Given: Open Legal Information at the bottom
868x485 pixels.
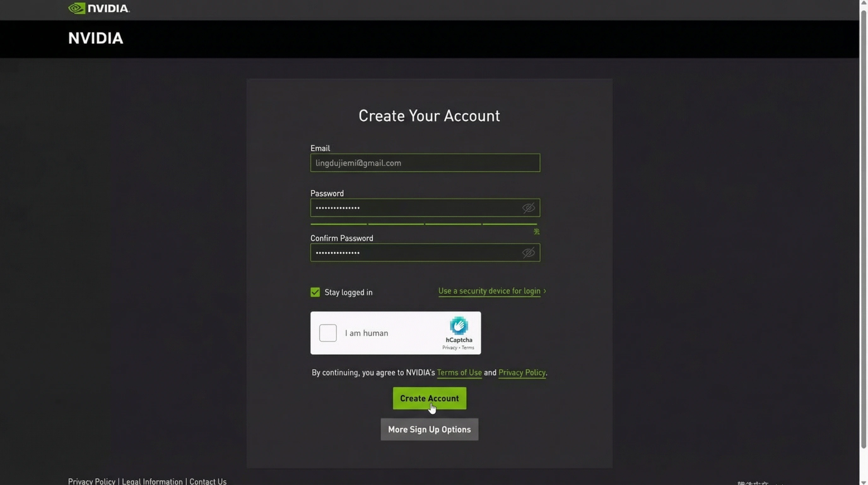Looking at the screenshot, I should (x=152, y=481).
